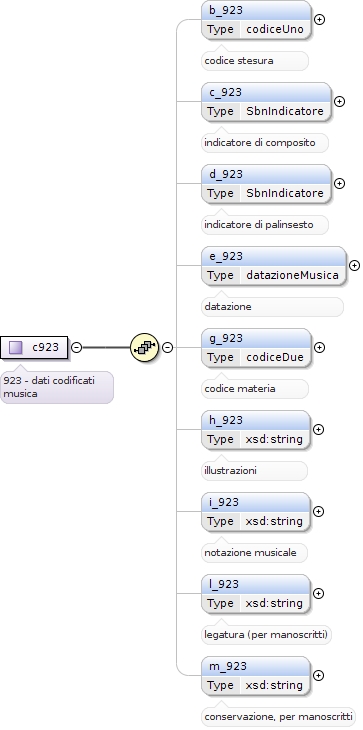The image size is (363, 730).
Task: Open the datazioneMusica type link
Action: 292,275
